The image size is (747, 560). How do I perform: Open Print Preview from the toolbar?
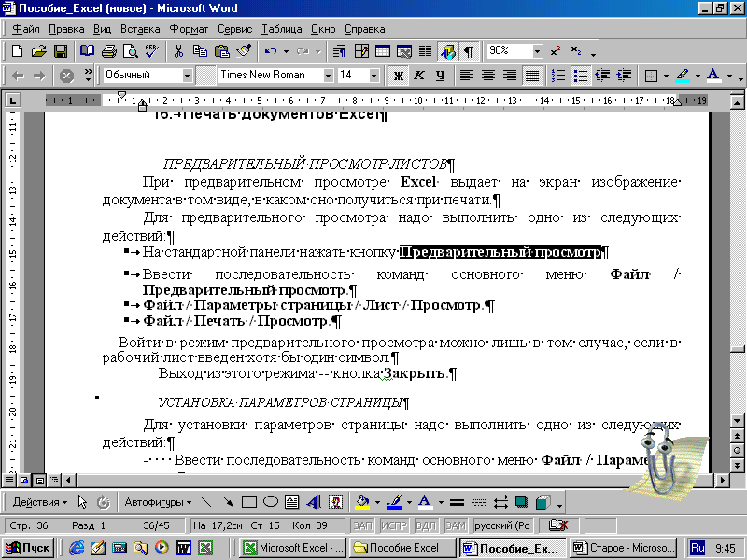130,51
